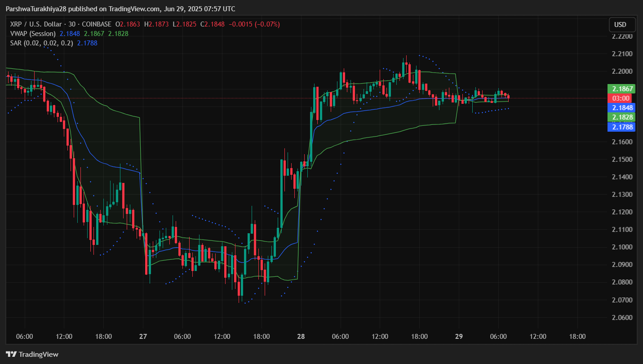Click the 29 date marker on time axis
This screenshot has height=364, width=643.
(458, 336)
